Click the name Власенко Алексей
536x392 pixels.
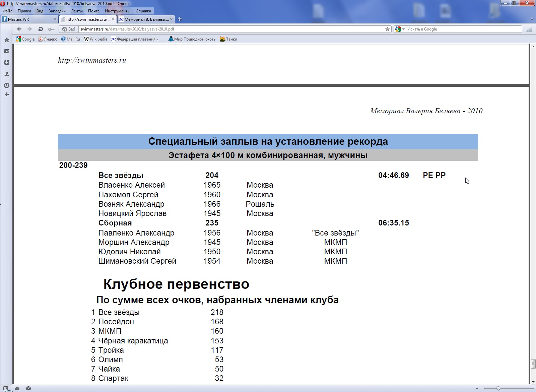(132, 185)
